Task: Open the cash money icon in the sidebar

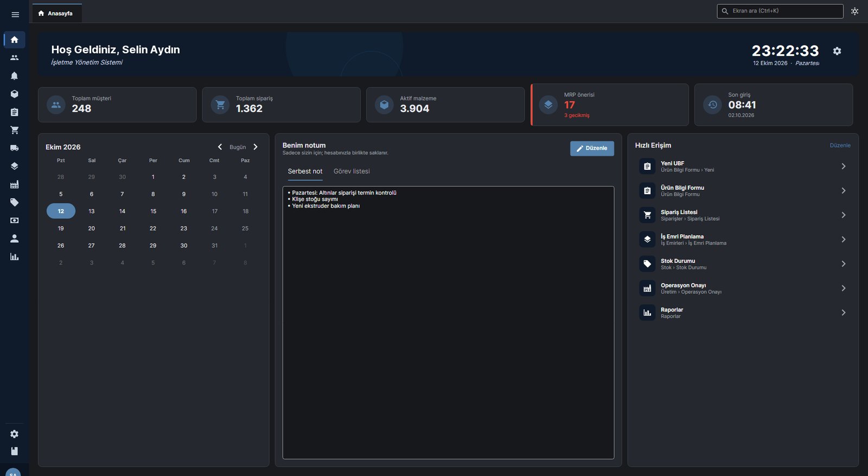Action: pyautogui.click(x=15, y=221)
